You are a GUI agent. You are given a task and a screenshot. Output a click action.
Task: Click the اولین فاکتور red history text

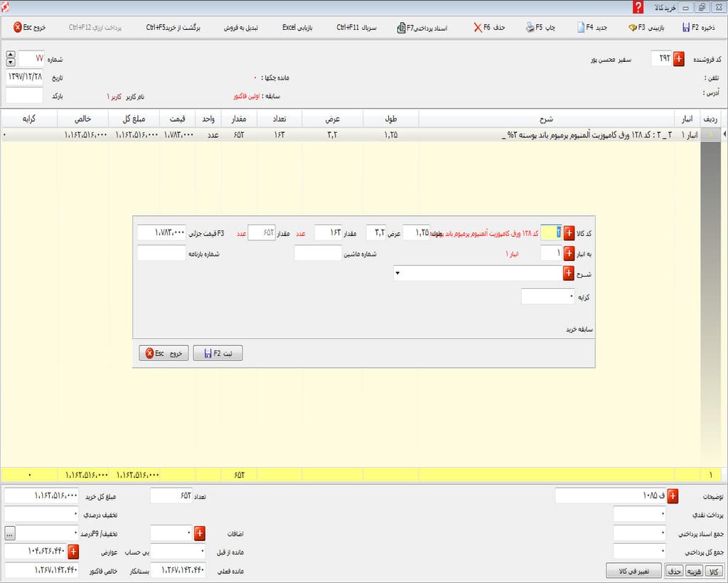(x=246, y=97)
